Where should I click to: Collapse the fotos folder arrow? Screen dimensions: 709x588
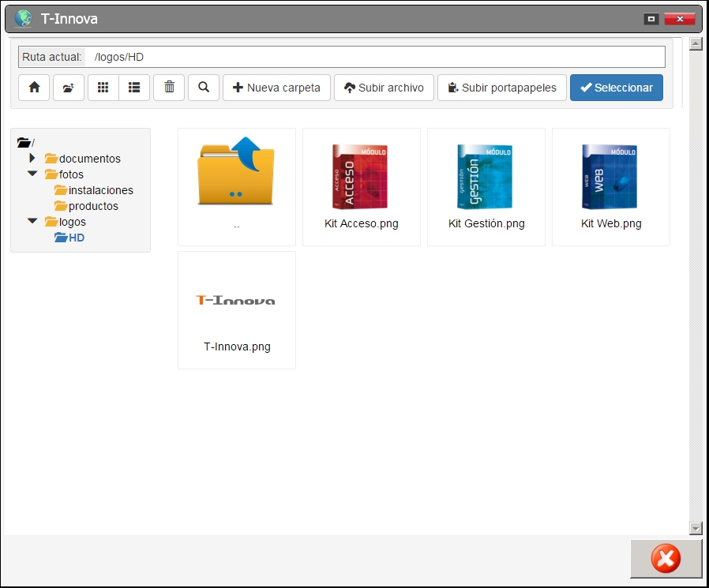[32, 174]
